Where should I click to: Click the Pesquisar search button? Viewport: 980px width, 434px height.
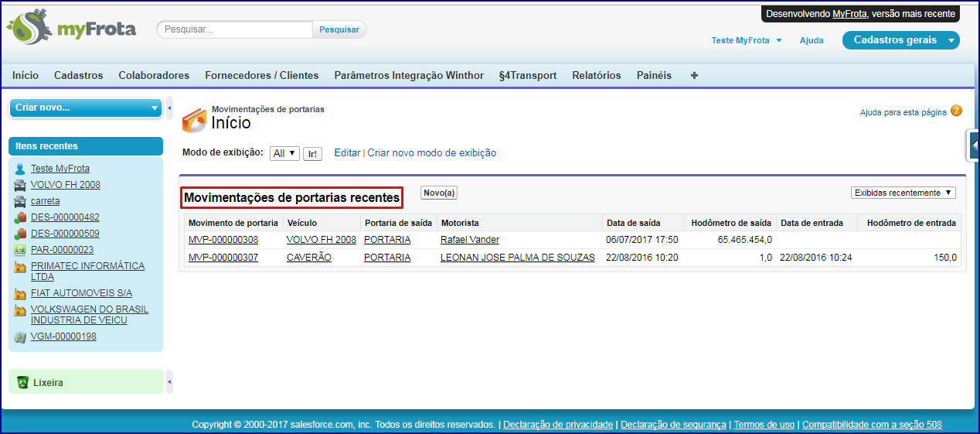(x=339, y=29)
